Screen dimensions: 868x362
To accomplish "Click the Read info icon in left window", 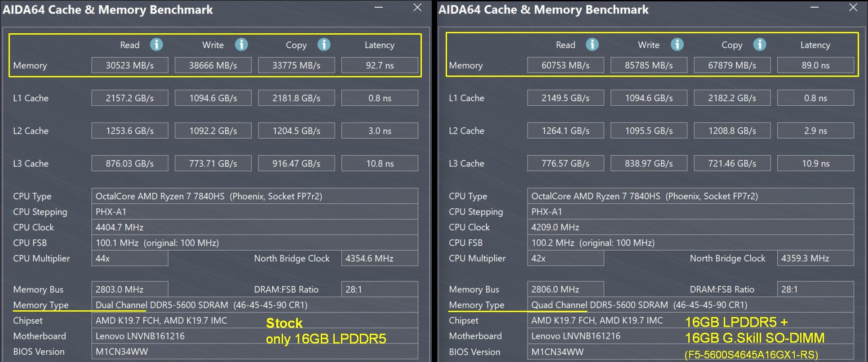I will 156,45.
